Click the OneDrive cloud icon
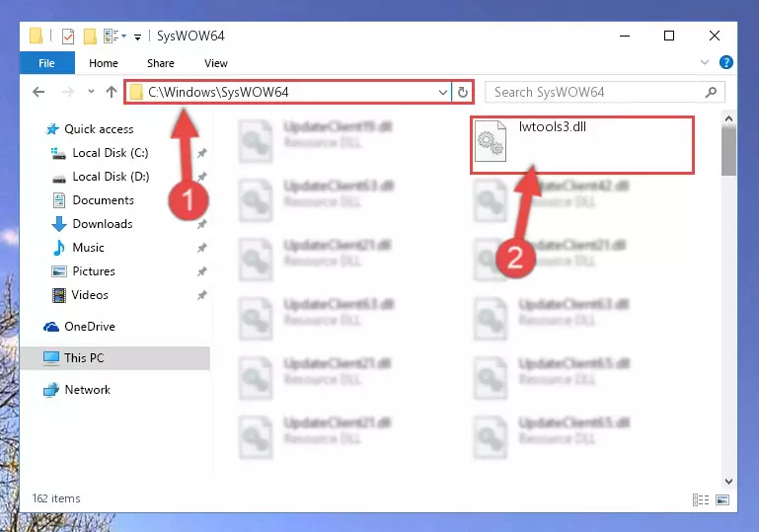 tap(50, 328)
